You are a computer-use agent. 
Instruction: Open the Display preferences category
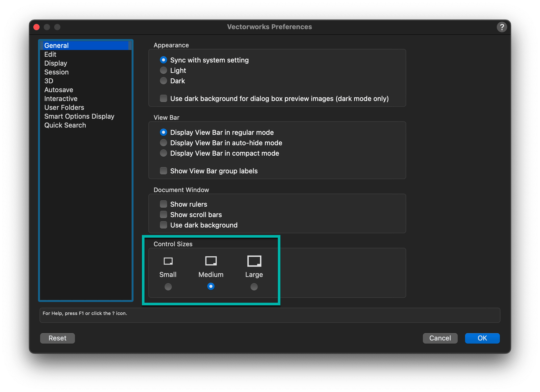[x=56, y=63]
